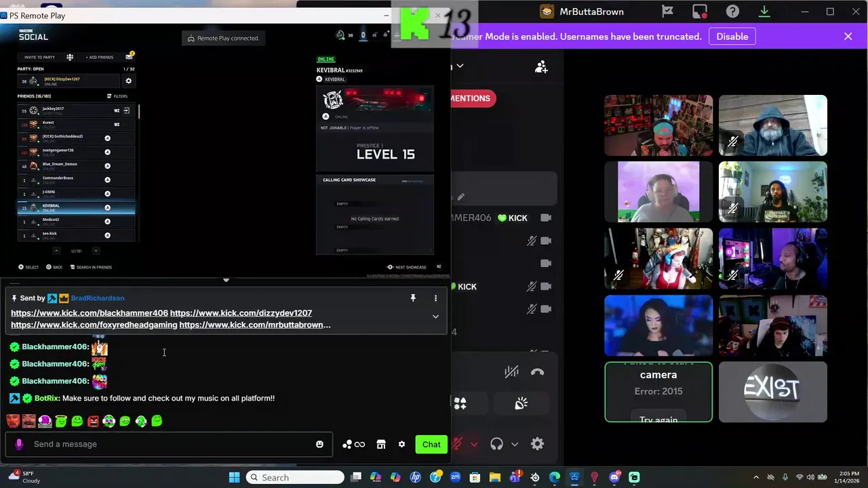Open the purple-background webcam tile

[658, 192]
